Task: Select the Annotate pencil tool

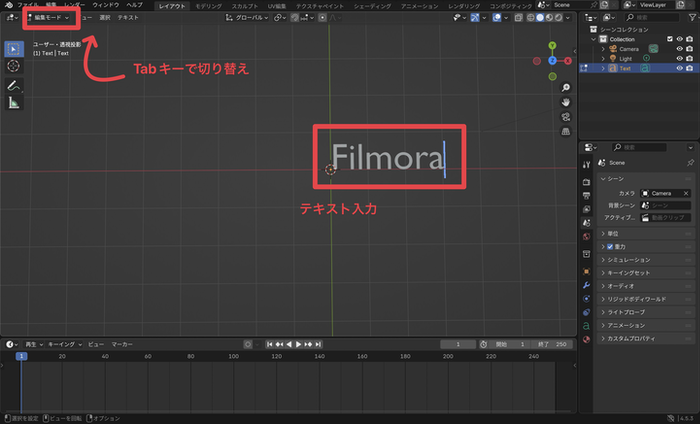Action: [x=14, y=86]
